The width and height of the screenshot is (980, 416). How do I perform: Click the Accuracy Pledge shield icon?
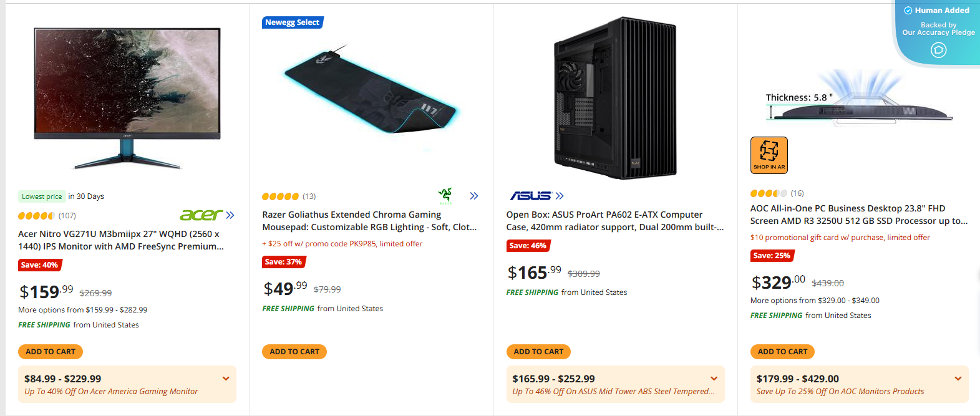click(938, 50)
